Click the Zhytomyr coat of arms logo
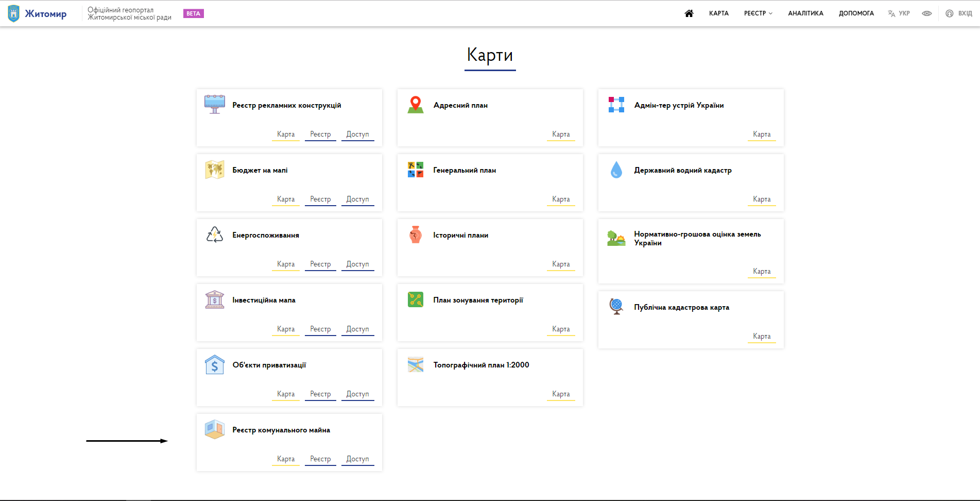980x501 pixels. tap(14, 13)
